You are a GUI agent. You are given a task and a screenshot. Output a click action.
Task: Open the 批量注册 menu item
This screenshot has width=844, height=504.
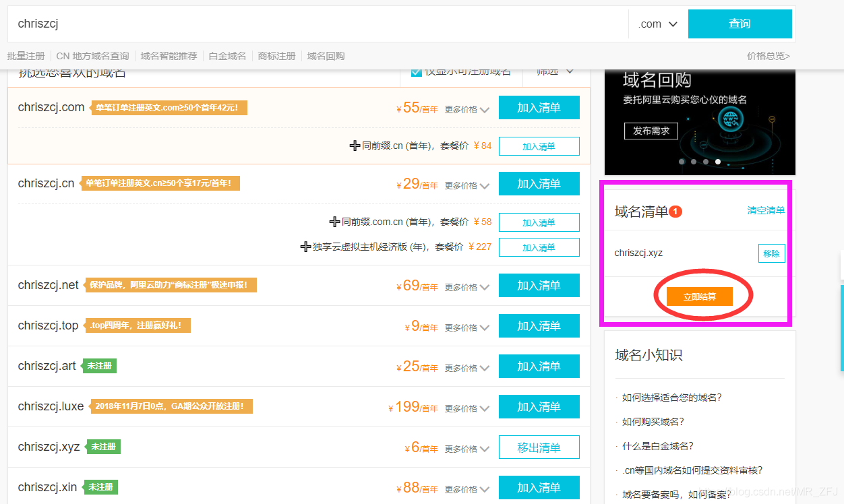pyautogui.click(x=26, y=55)
